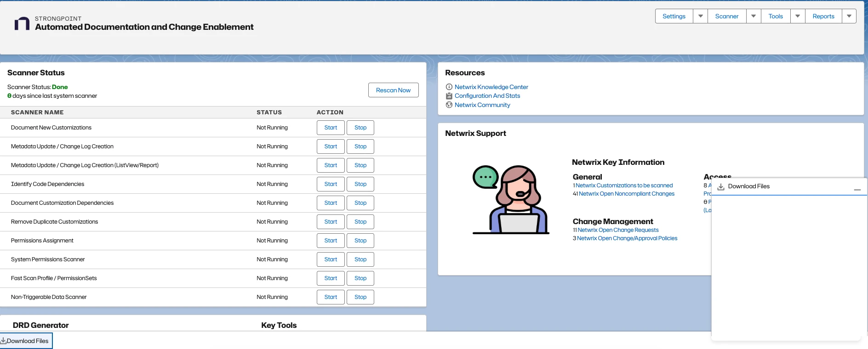
Task: Open Netwrix Open Change/Approval Policies link
Action: tap(627, 238)
